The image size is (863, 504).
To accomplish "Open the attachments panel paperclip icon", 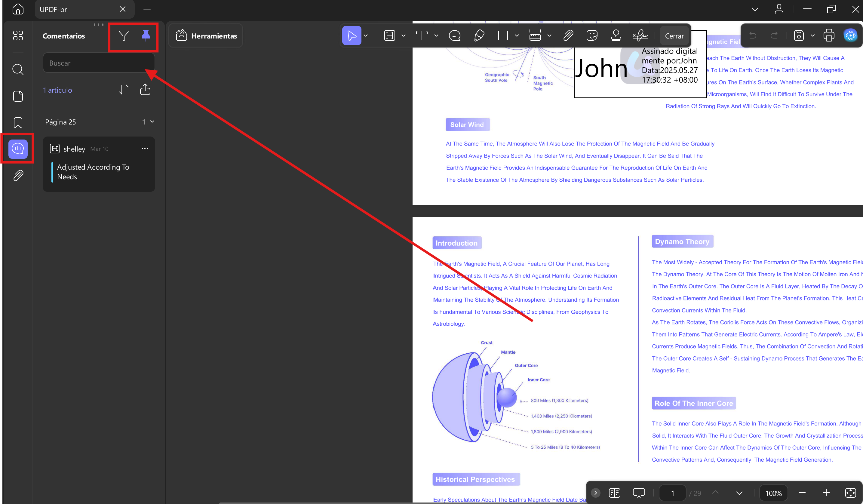I will [x=18, y=176].
